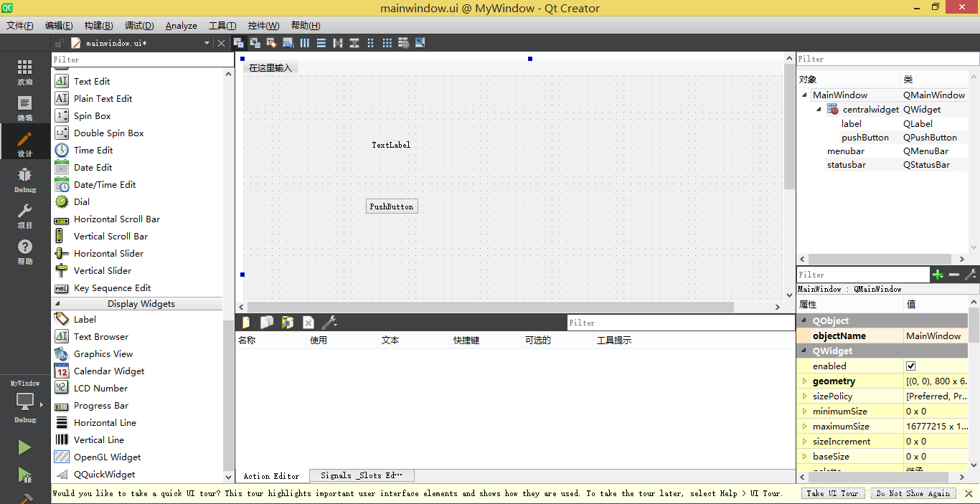Open the 文件(F) menu

click(20, 25)
